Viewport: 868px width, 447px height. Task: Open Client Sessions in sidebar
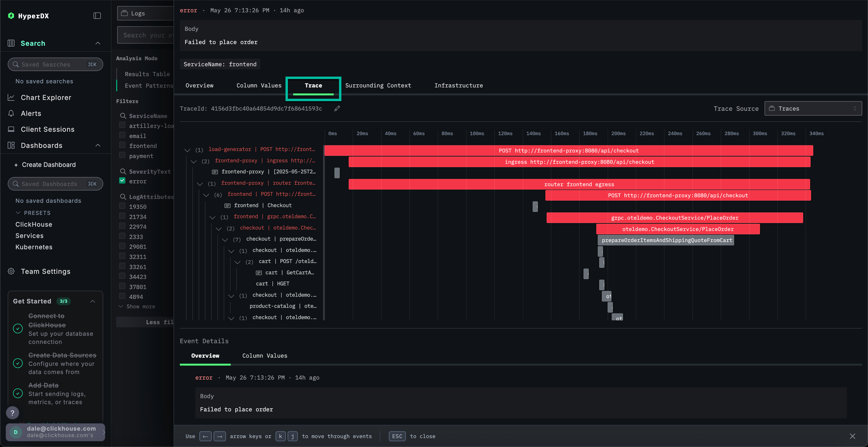click(x=47, y=129)
